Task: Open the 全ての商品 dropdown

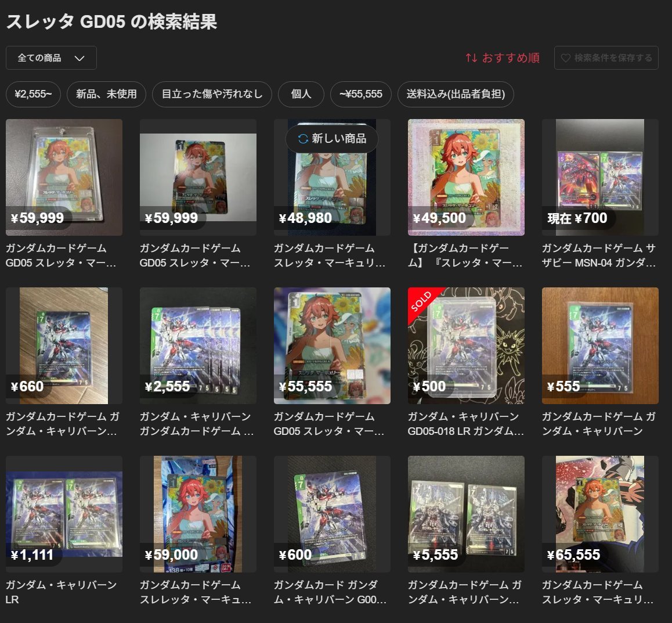Action: point(51,58)
